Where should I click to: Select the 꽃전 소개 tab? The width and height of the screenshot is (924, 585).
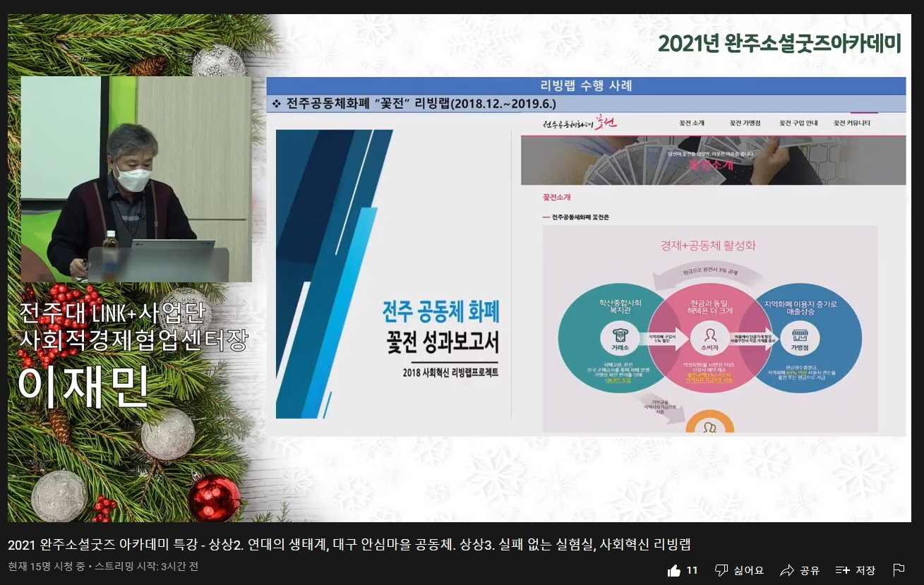(x=692, y=123)
